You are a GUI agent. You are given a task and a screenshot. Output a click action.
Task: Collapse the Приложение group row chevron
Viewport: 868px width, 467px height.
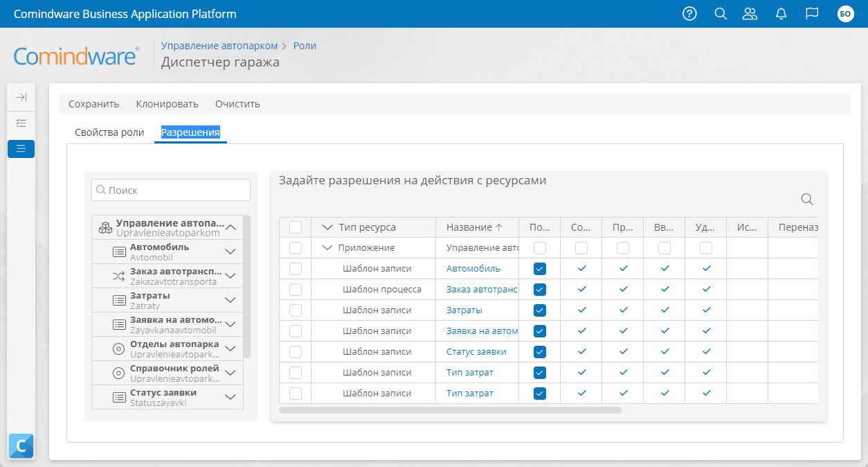pyautogui.click(x=327, y=248)
